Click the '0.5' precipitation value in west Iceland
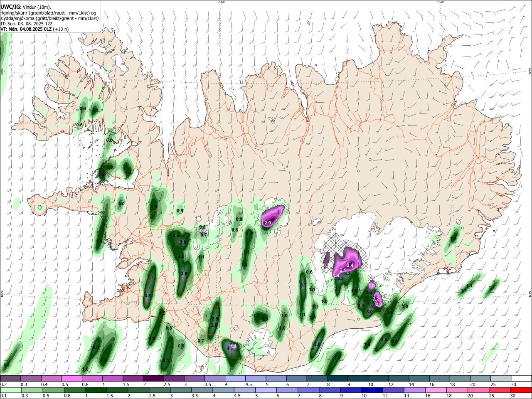The width and height of the screenshot is (532, 399). click(180, 211)
